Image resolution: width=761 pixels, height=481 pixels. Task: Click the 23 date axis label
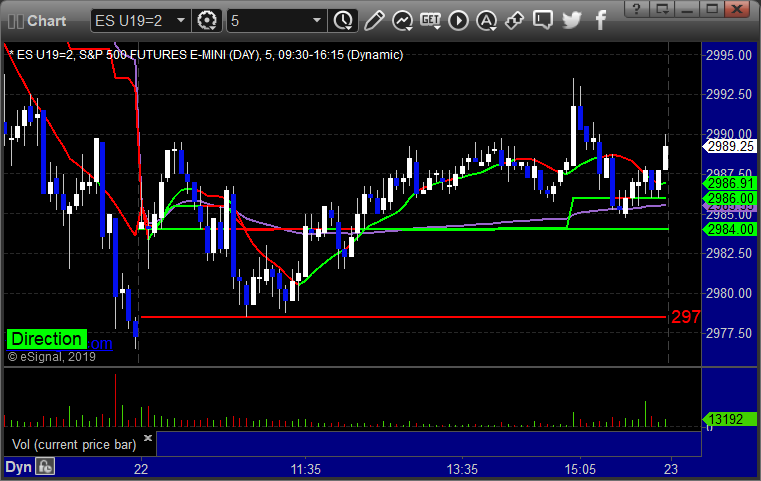671,469
